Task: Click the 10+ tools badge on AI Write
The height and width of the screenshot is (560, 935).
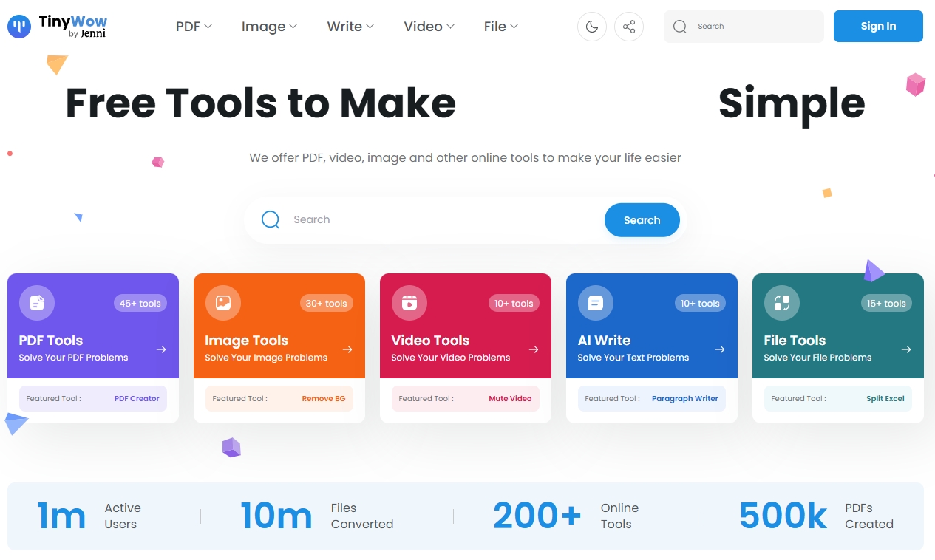Action: tap(699, 303)
